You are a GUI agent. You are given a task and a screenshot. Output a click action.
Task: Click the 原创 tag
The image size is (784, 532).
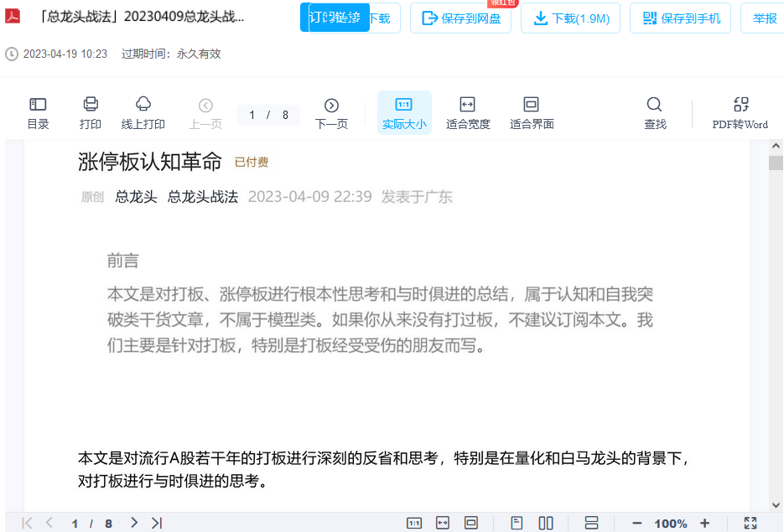coord(92,197)
